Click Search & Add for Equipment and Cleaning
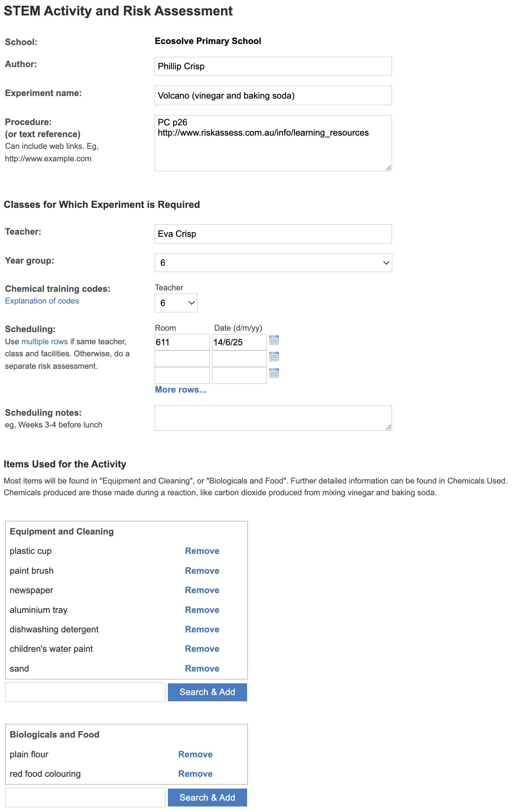 click(x=207, y=692)
